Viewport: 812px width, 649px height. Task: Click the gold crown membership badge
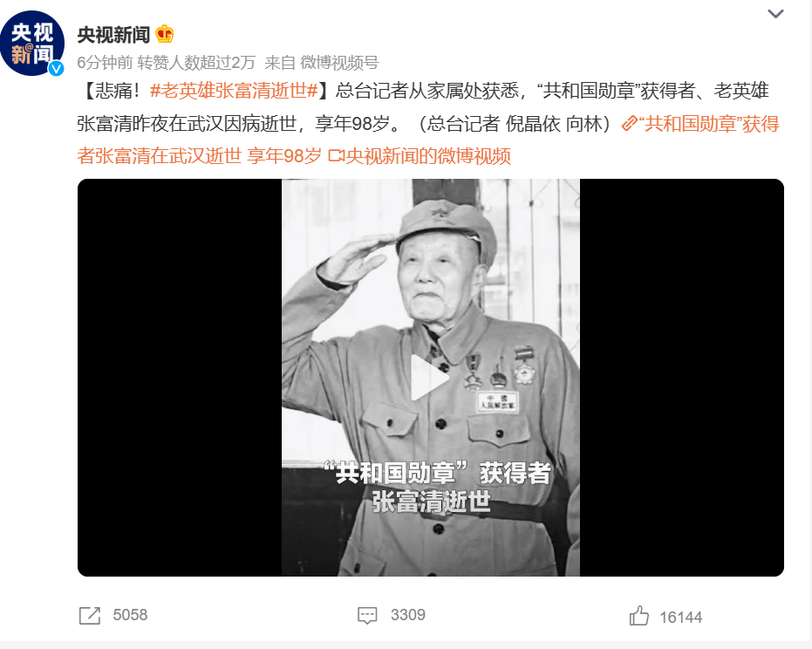point(165,34)
